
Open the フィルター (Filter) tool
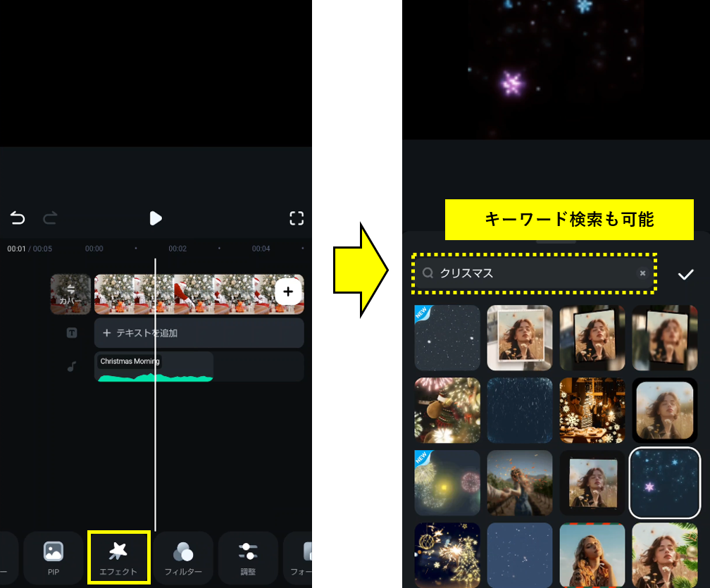click(184, 558)
